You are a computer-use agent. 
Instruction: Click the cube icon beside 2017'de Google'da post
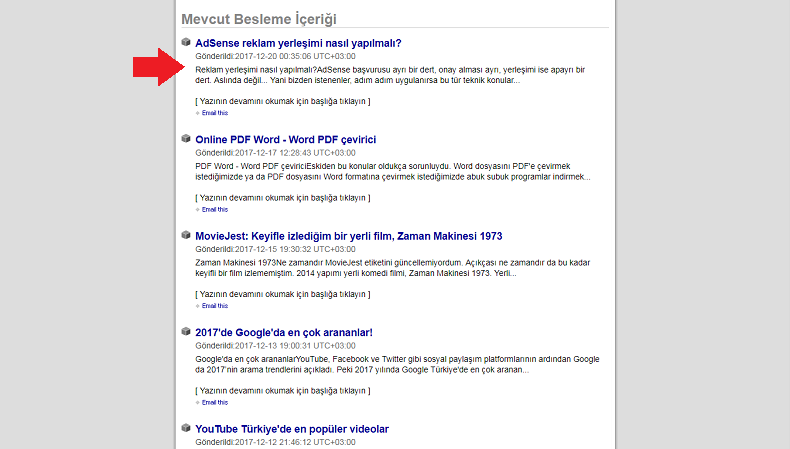coord(186,331)
